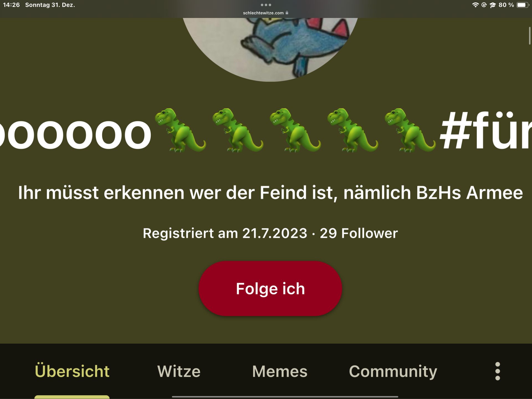
Task: Tap the orientation lock status icon
Action: click(484, 5)
